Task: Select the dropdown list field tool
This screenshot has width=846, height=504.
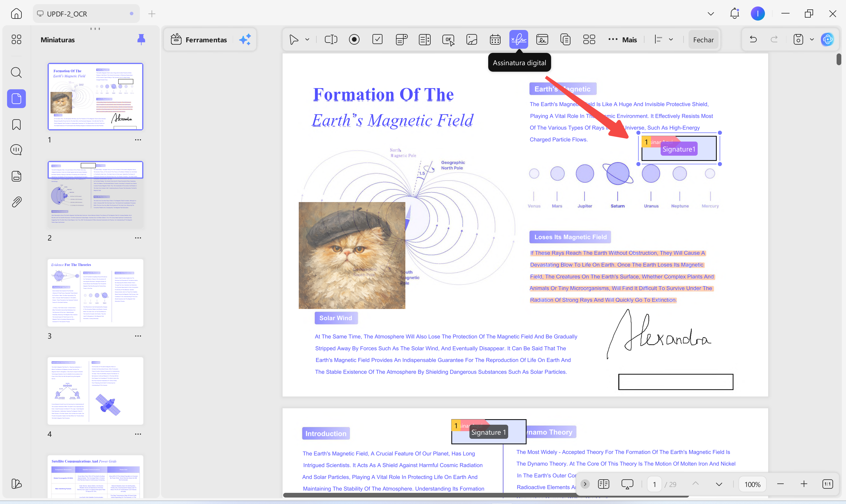Action: coord(402,39)
